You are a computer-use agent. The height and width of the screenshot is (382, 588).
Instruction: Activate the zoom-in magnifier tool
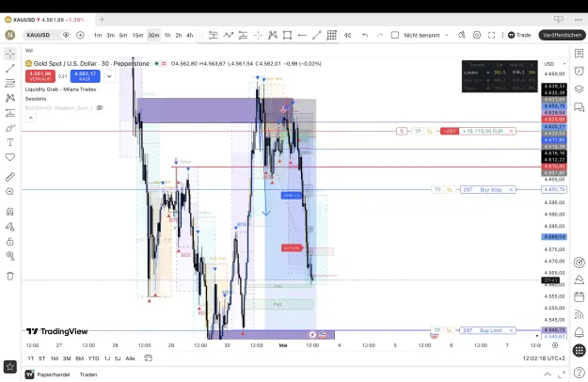(10, 192)
